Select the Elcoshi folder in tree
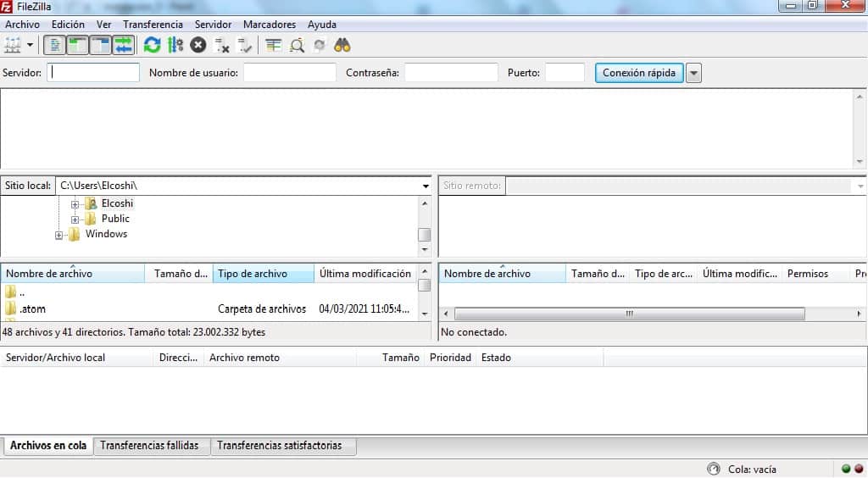The width and height of the screenshot is (868, 478). tap(117, 203)
